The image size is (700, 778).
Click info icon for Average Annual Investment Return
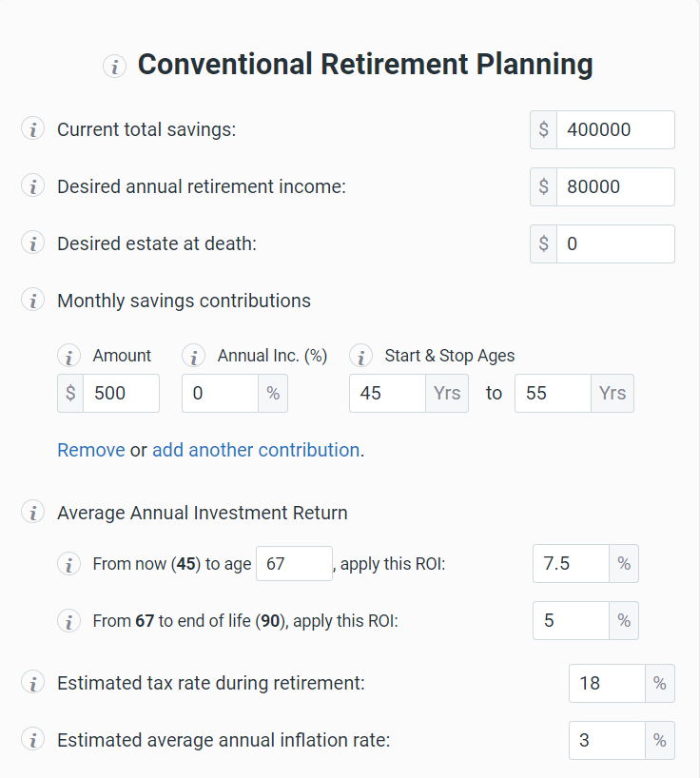[x=32, y=513]
